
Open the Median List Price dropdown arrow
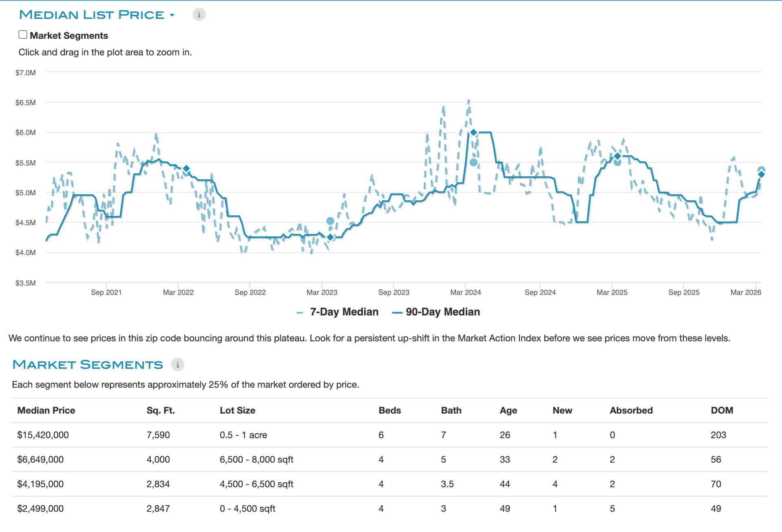172,15
